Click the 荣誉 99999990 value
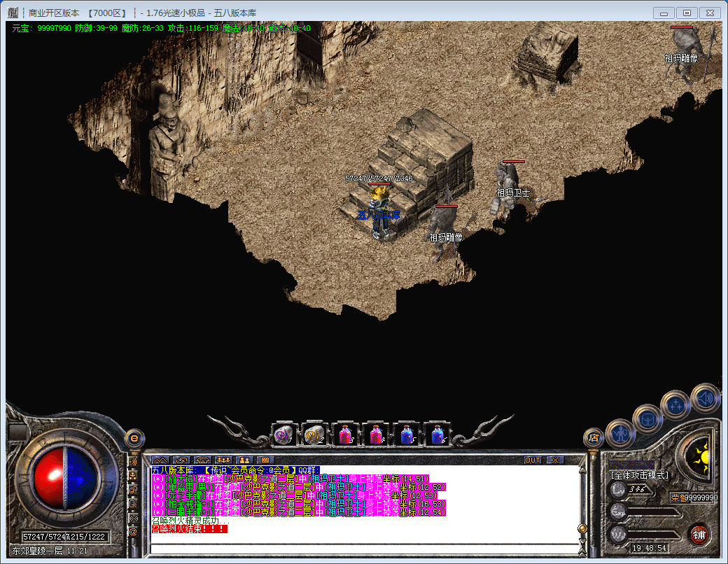 (x=694, y=498)
